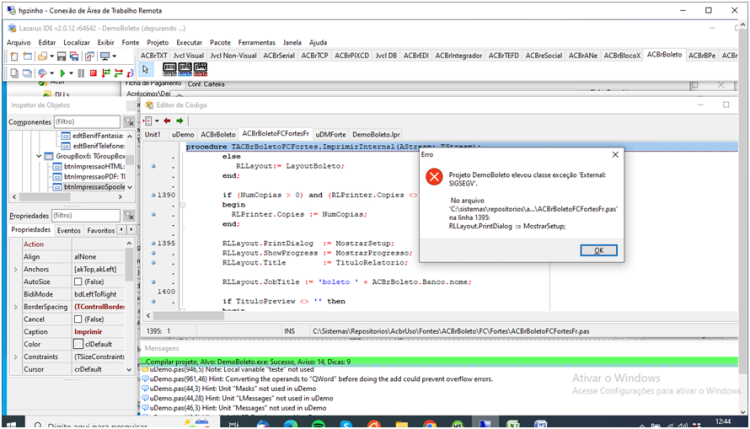Click the New Form toolbar icon

tap(27, 56)
